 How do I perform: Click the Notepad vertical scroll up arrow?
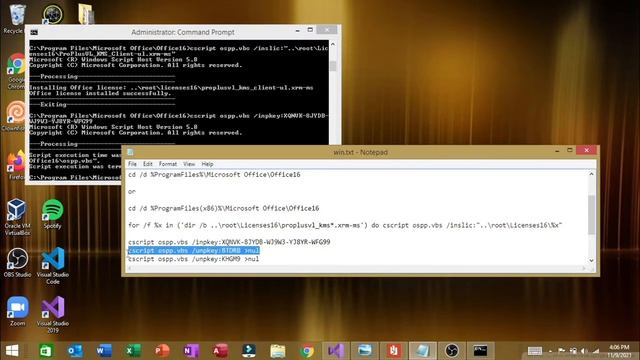(x=591, y=174)
